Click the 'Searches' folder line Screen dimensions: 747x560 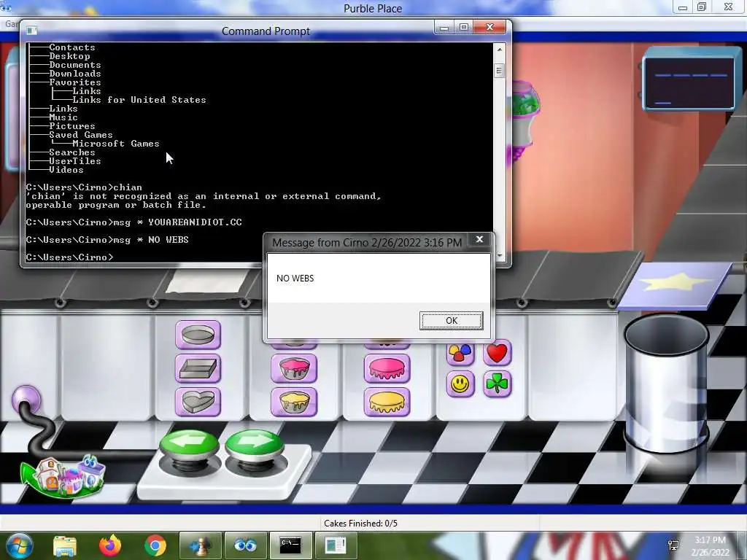pos(72,152)
